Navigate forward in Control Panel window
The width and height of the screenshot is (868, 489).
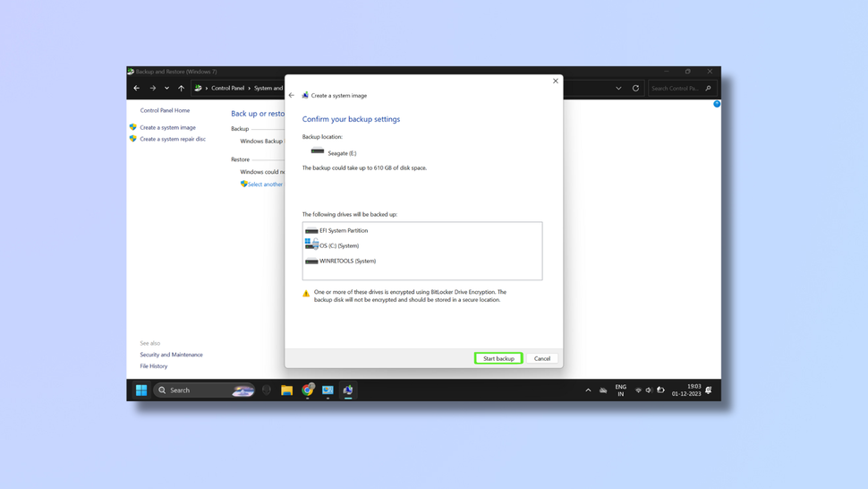click(x=153, y=88)
